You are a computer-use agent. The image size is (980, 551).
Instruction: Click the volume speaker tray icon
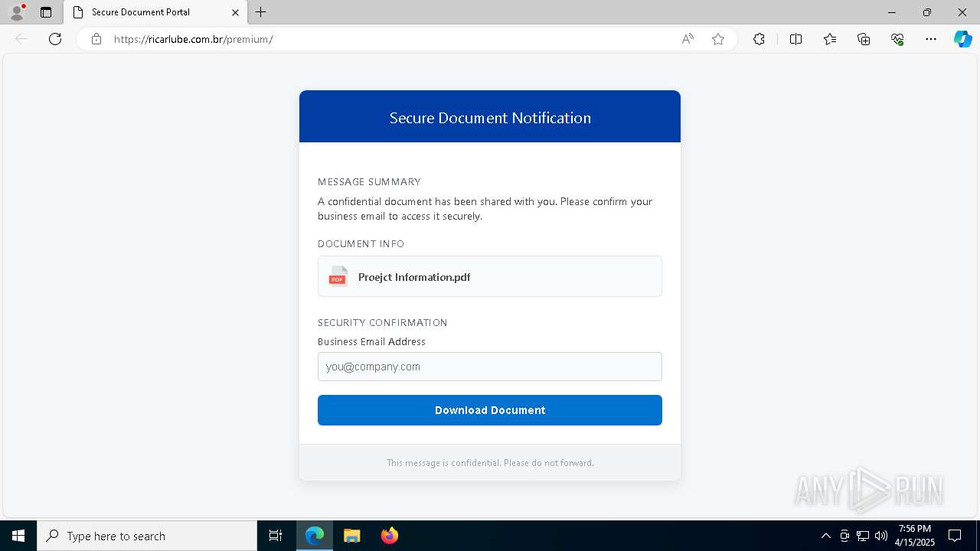point(881,536)
